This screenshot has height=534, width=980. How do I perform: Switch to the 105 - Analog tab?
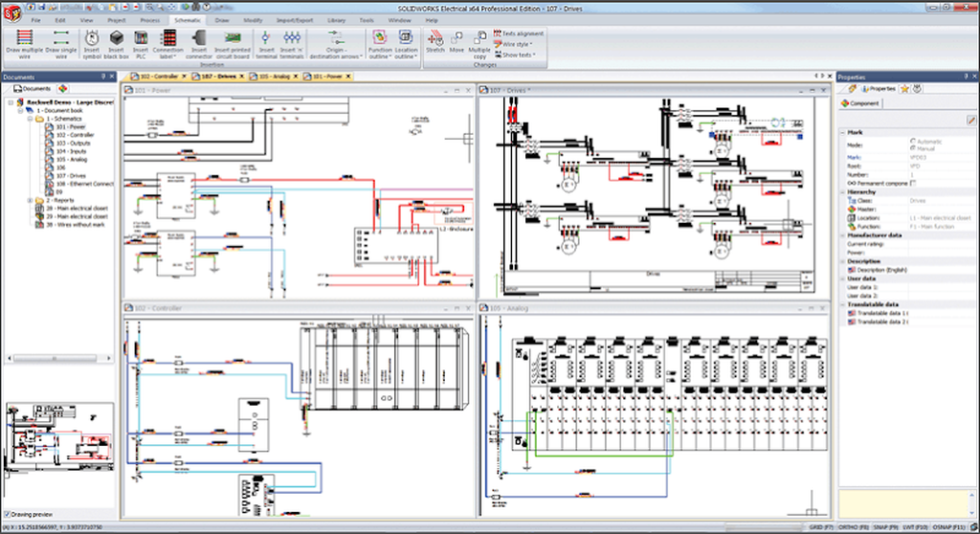pos(274,75)
